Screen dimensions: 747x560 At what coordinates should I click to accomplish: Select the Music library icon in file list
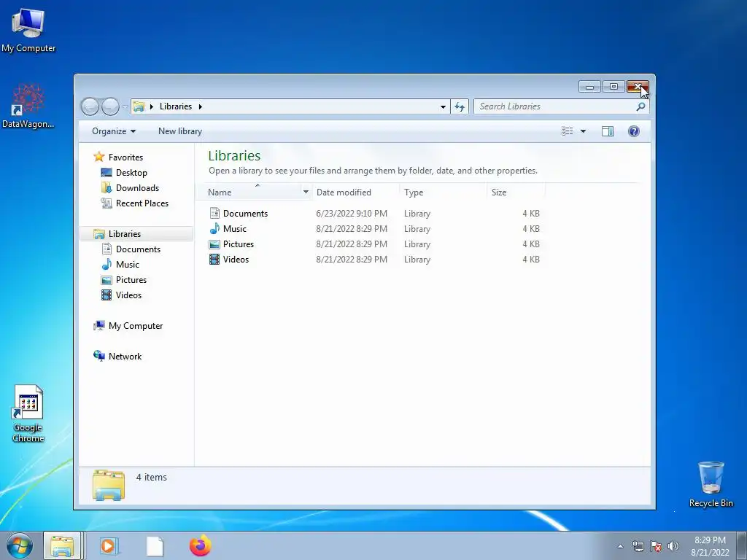pyautogui.click(x=214, y=228)
